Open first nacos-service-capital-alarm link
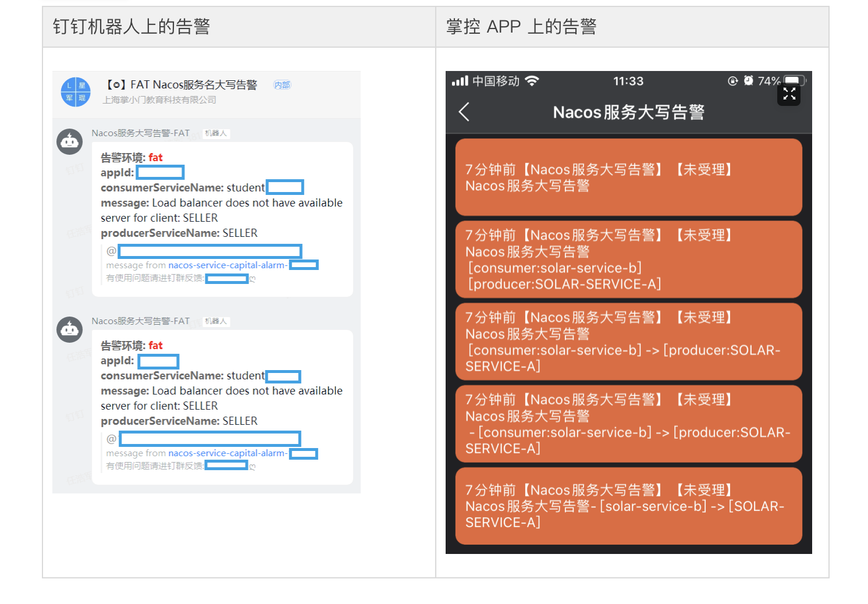Image resolution: width=868 pixels, height=604 pixels. 228,265
